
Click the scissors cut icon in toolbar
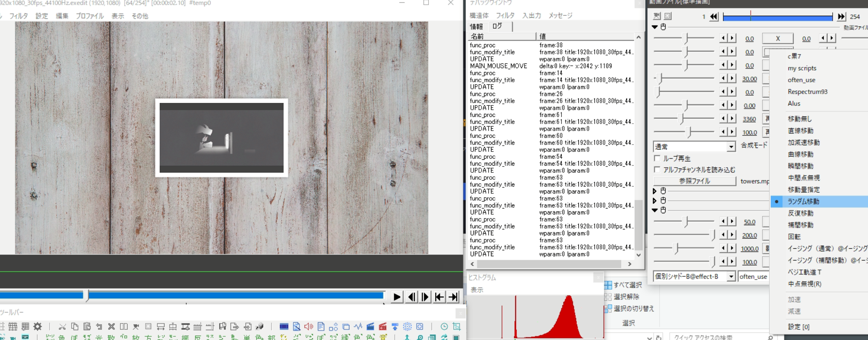tap(62, 326)
